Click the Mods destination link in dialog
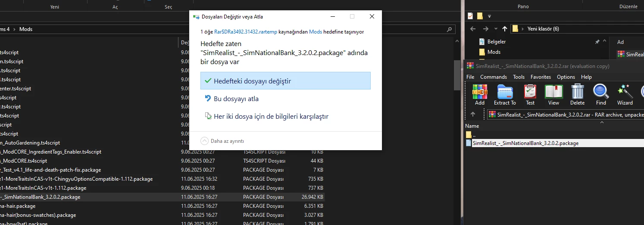Image resolution: width=644 pixels, height=225 pixels. point(316,32)
